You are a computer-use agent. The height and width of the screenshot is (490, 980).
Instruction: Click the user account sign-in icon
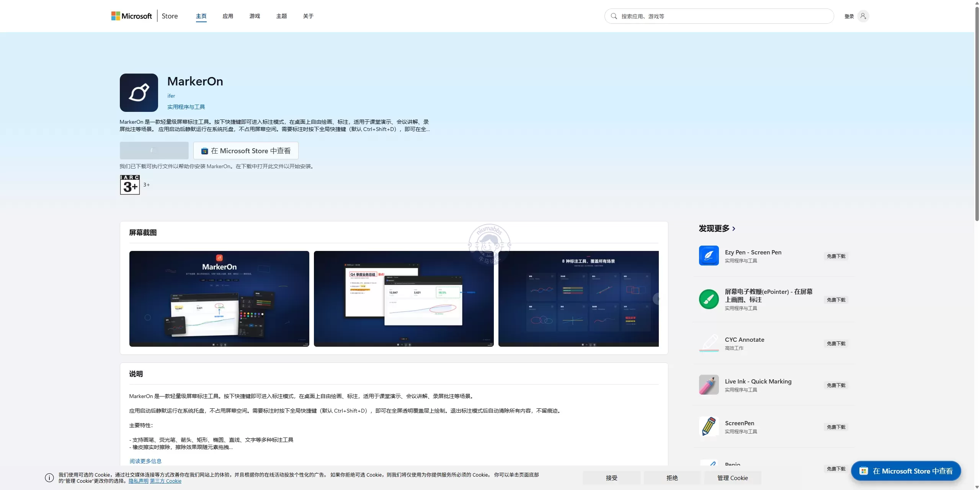[863, 16]
